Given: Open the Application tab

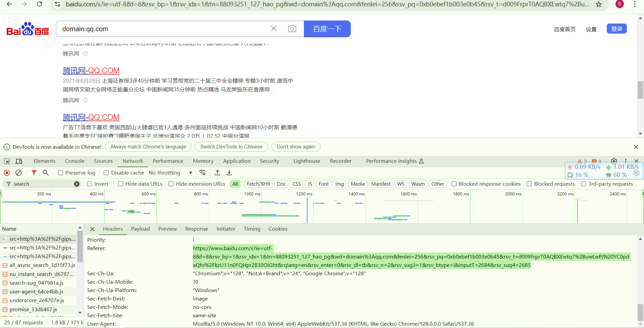Looking at the screenshot, I should (237, 161).
